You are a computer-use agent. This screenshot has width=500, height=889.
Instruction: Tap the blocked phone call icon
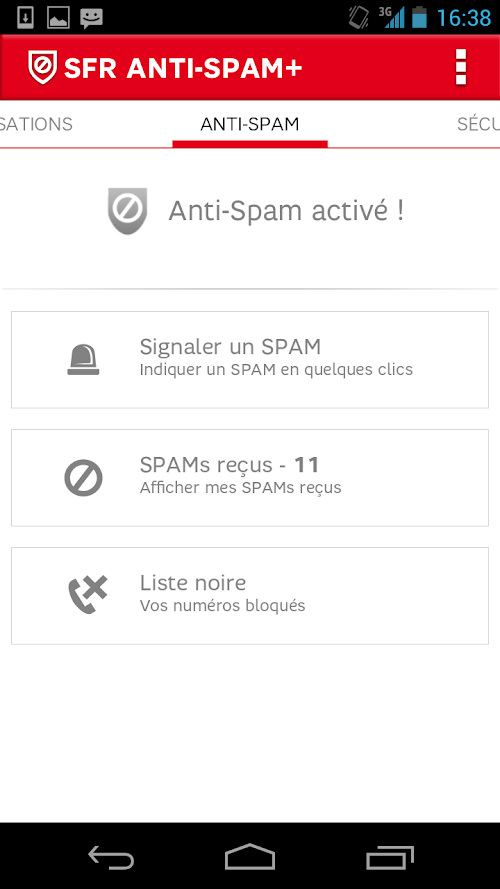(87, 595)
